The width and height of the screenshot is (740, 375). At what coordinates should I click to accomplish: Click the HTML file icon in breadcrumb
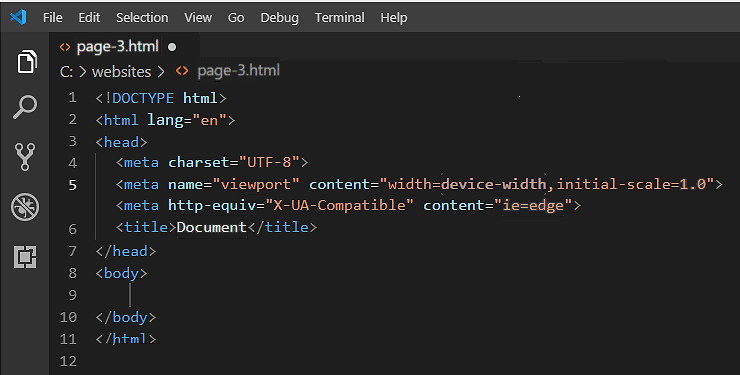(x=182, y=71)
